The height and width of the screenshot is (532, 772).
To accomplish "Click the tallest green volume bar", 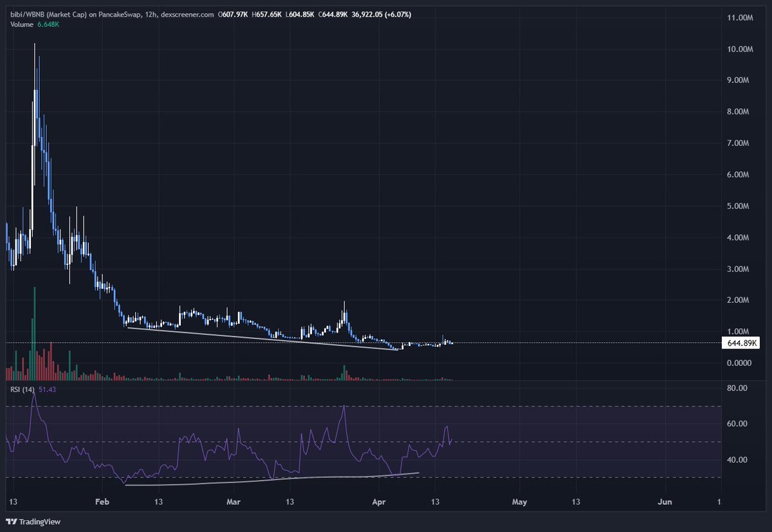I will click(x=35, y=334).
